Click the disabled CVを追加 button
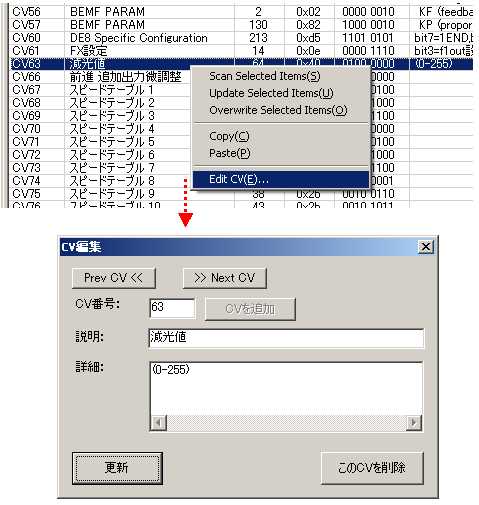The width and height of the screenshot is (479, 505). click(250, 309)
